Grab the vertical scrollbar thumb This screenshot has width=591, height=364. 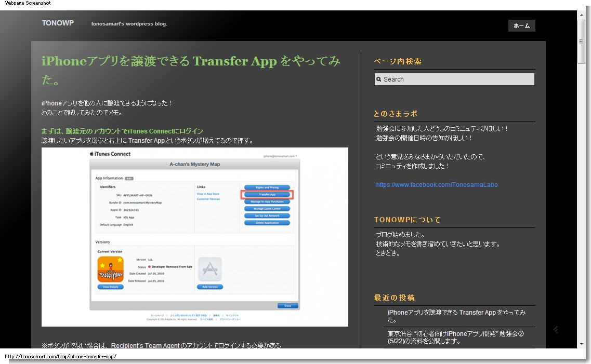point(581,42)
